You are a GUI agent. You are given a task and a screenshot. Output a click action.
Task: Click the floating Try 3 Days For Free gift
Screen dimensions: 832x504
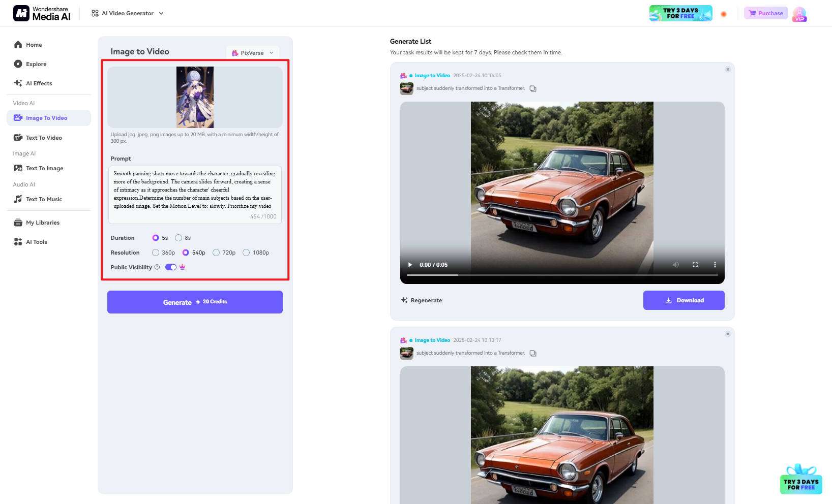801,479
